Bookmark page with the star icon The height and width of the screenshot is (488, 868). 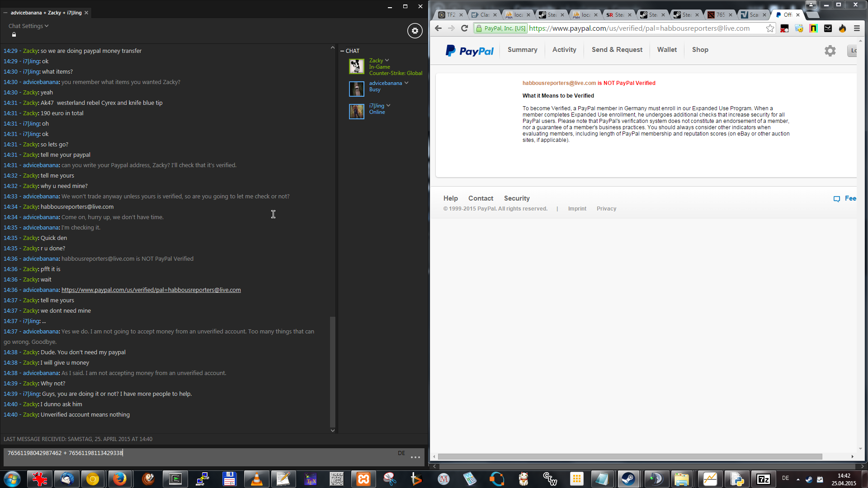click(770, 28)
